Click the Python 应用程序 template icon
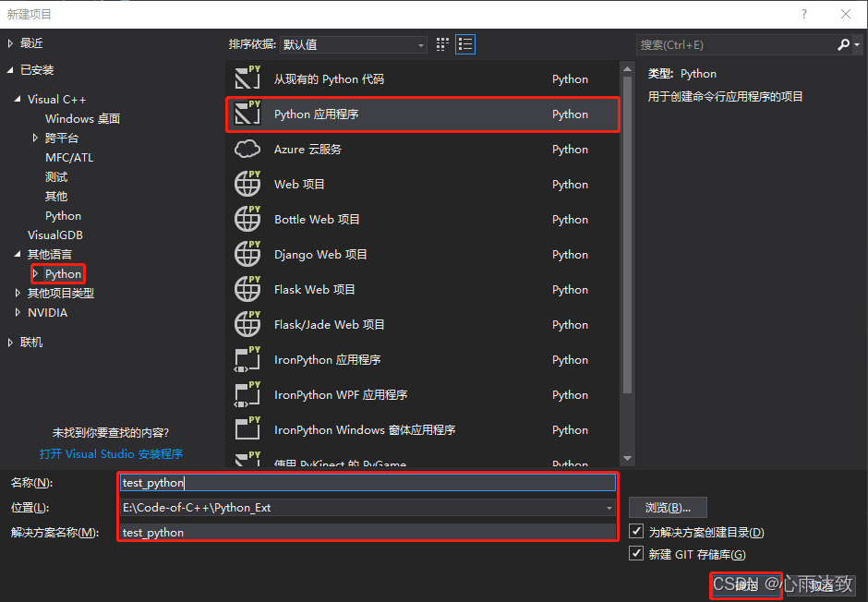 click(247, 113)
